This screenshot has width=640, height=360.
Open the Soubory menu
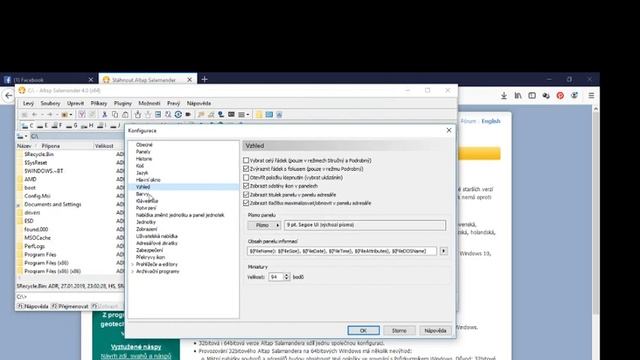click(50, 103)
